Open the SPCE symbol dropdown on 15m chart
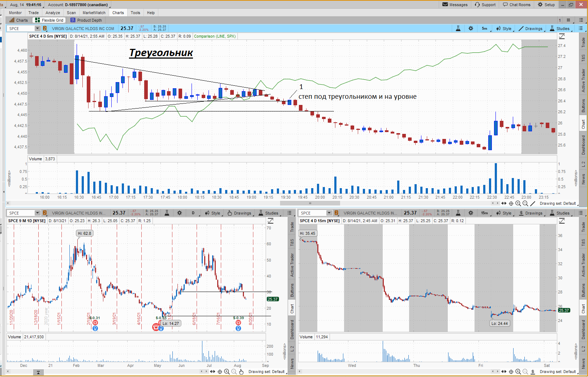 click(329, 213)
